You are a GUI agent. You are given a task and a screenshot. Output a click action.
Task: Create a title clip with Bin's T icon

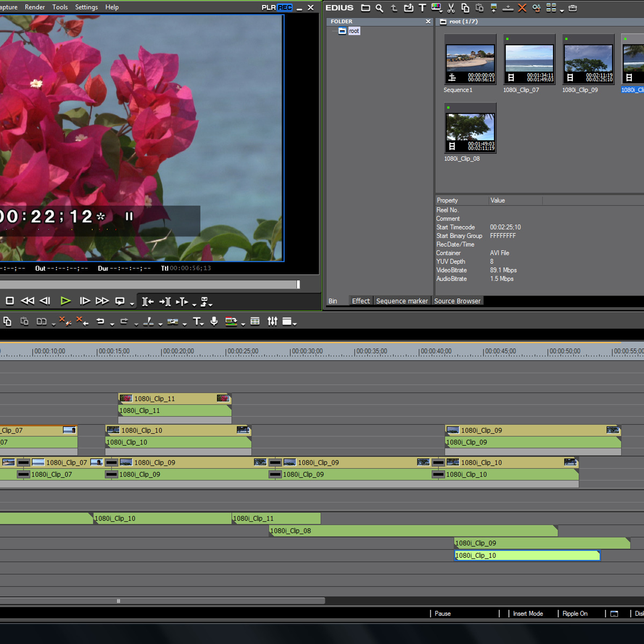422,8
